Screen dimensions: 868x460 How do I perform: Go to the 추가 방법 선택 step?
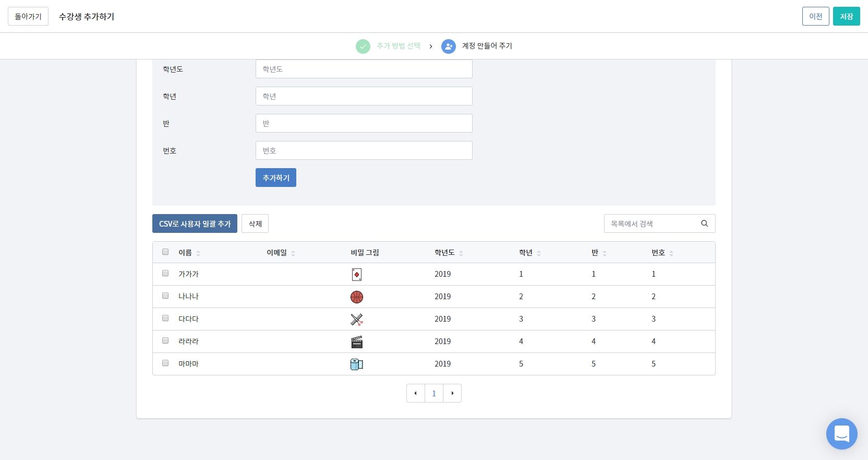pyautogui.click(x=398, y=46)
